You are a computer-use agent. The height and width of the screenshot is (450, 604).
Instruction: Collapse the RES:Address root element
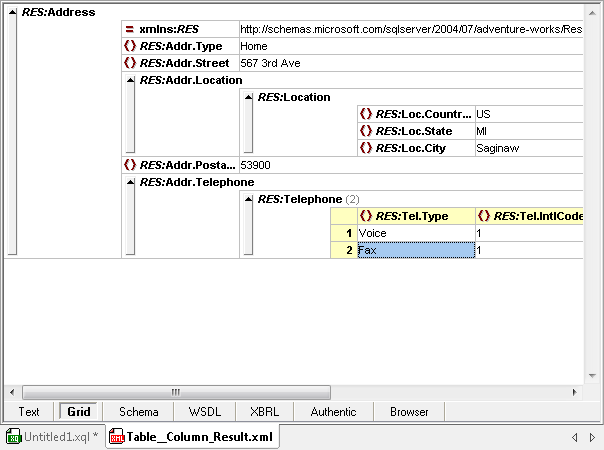(12, 12)
